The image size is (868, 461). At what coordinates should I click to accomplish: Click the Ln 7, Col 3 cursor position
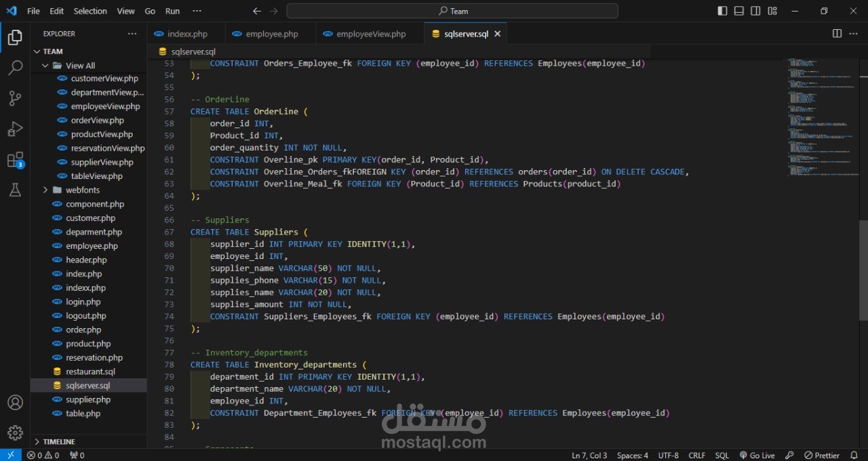coord(589,455)
